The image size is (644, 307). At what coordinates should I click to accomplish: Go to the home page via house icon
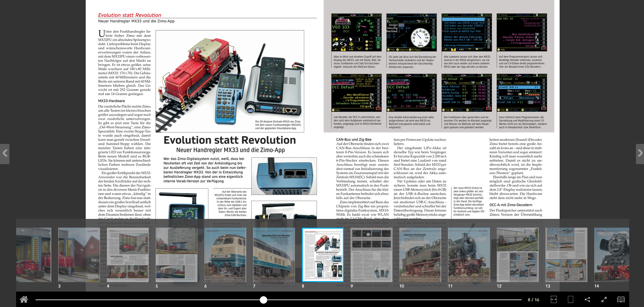point(24,299)
